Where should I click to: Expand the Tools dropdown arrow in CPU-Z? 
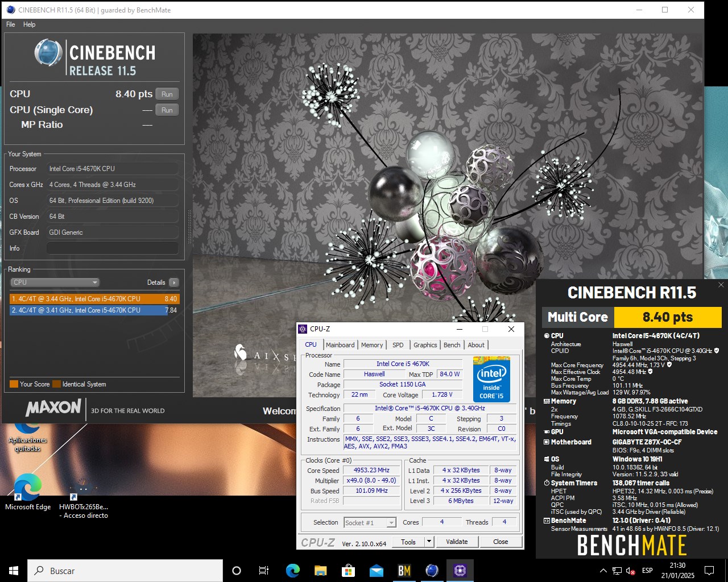429,542
